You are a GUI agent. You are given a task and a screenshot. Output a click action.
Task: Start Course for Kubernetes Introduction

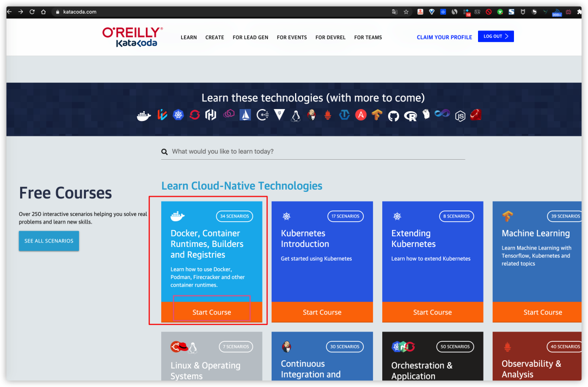click(x=322, y=312)
